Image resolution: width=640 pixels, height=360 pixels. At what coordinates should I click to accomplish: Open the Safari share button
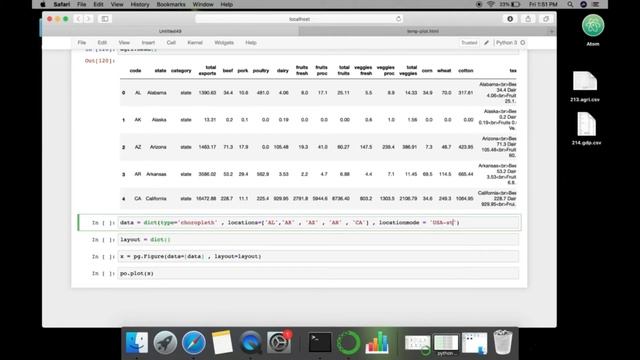pyautogui.click(x=528, y=19)
